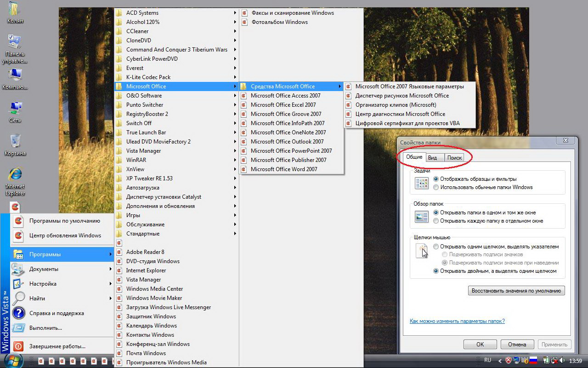This screenshot has width=588, height=368.
Task: Switch to the Поиск tab
Action: click(x=454, y=158)
